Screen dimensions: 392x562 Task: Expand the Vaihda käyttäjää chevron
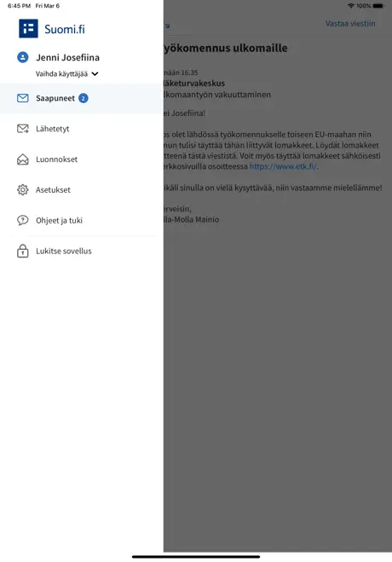[x=95, y=74]
